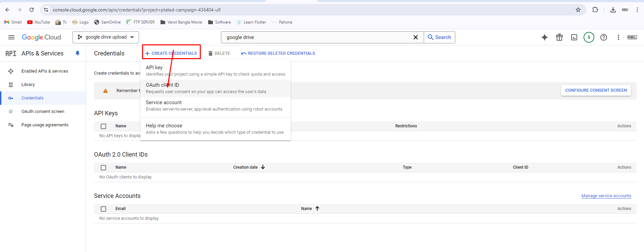This screenshot has height=252, width=644.
Task: Open the main navigation hamburger menu
Action: point(11,37)
